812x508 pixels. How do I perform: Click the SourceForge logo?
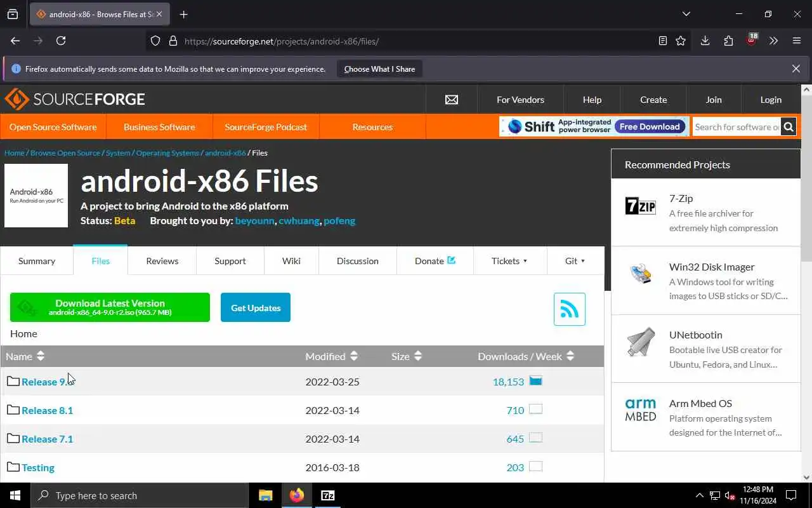pos(75,99)
